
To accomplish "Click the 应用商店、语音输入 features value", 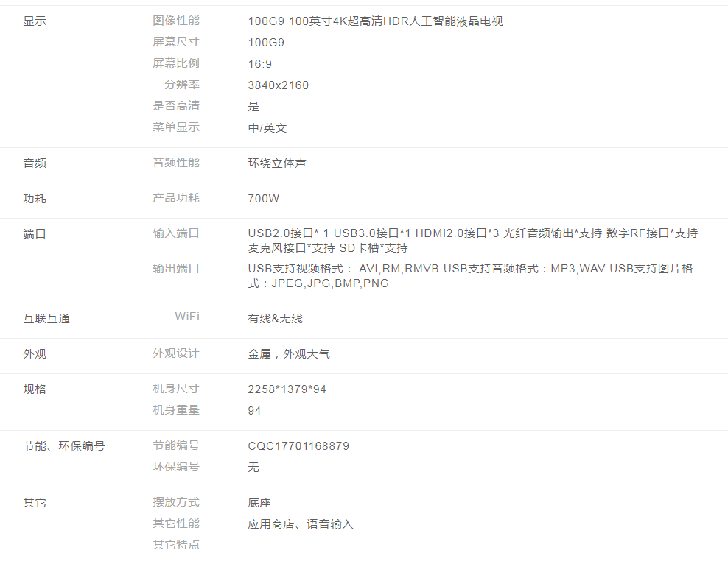I will tap(301, 524).
